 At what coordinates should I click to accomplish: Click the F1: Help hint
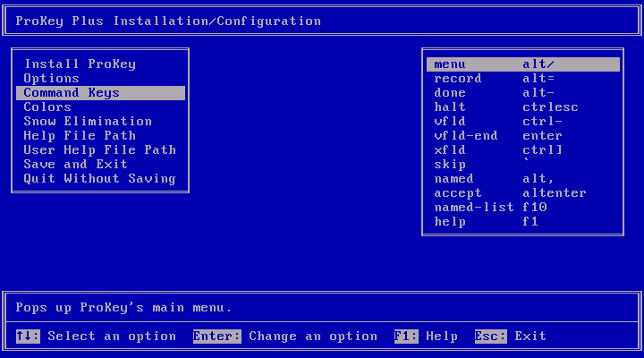[426, 337]
